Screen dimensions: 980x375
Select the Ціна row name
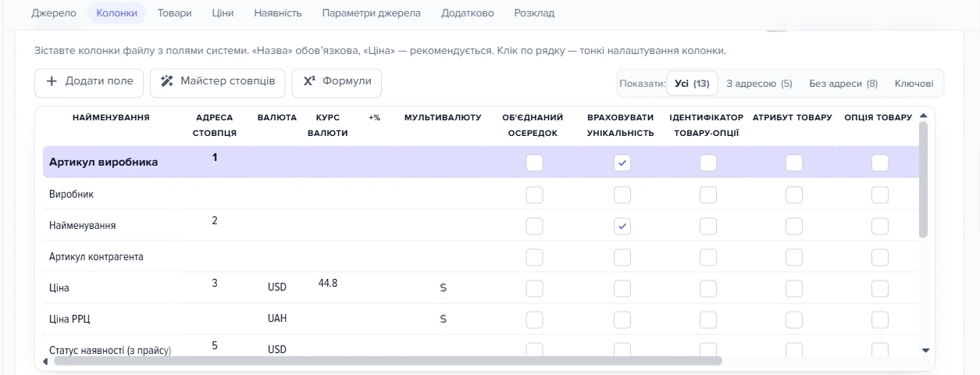click(x=59, y=287)
